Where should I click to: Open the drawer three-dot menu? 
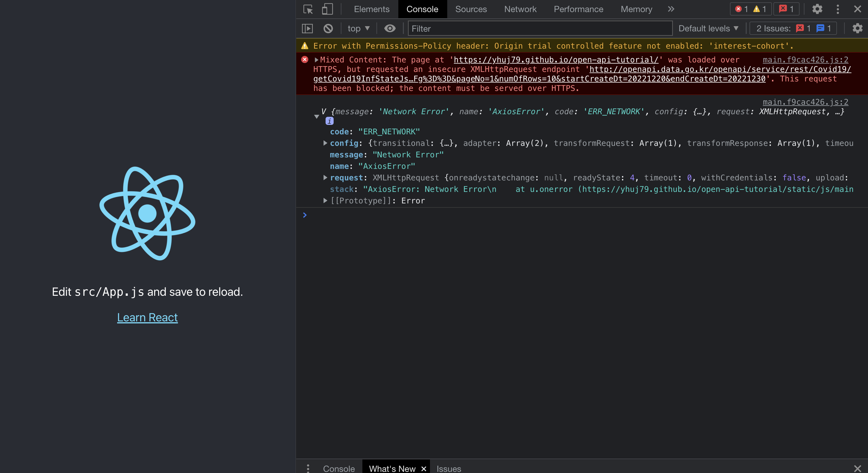click(x=308, y=469)
